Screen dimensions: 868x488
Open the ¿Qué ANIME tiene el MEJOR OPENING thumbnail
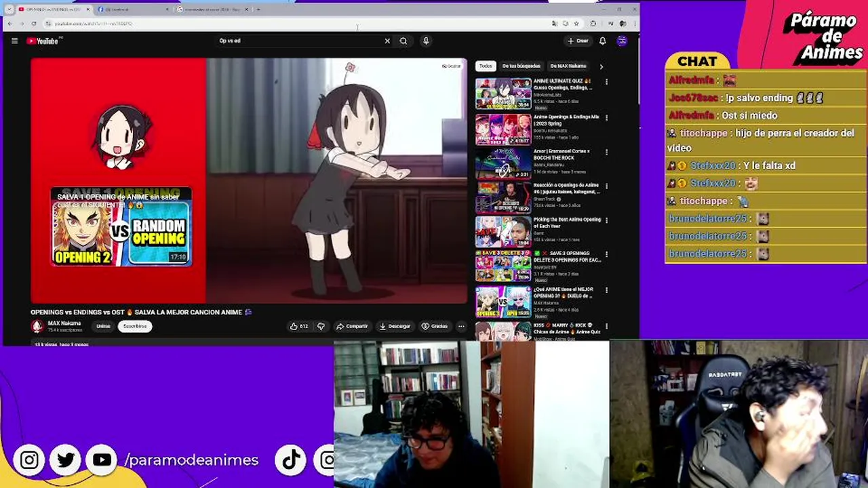[503, 302]
